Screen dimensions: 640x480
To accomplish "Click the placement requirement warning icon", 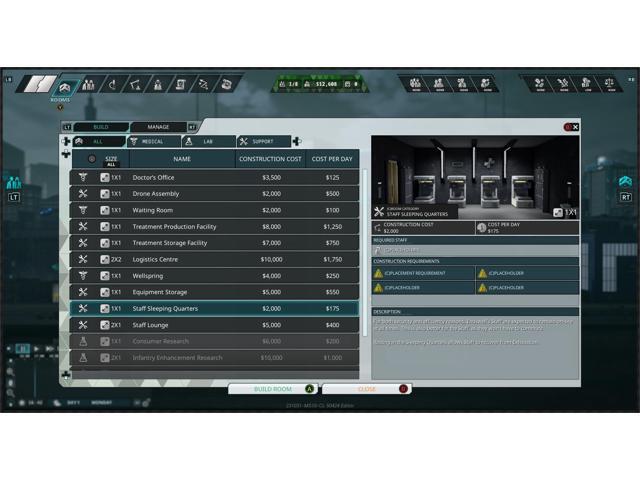I will pos(381,273).
